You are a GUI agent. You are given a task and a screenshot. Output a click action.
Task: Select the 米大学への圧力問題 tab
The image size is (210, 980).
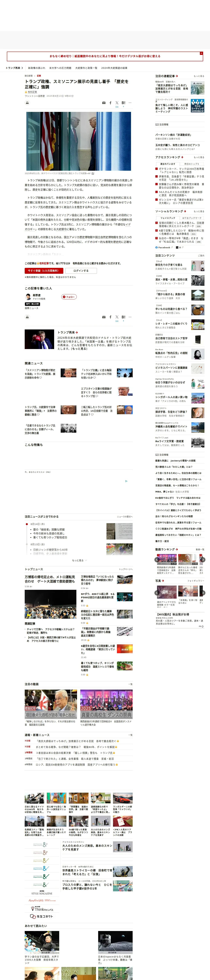(60, 68)
